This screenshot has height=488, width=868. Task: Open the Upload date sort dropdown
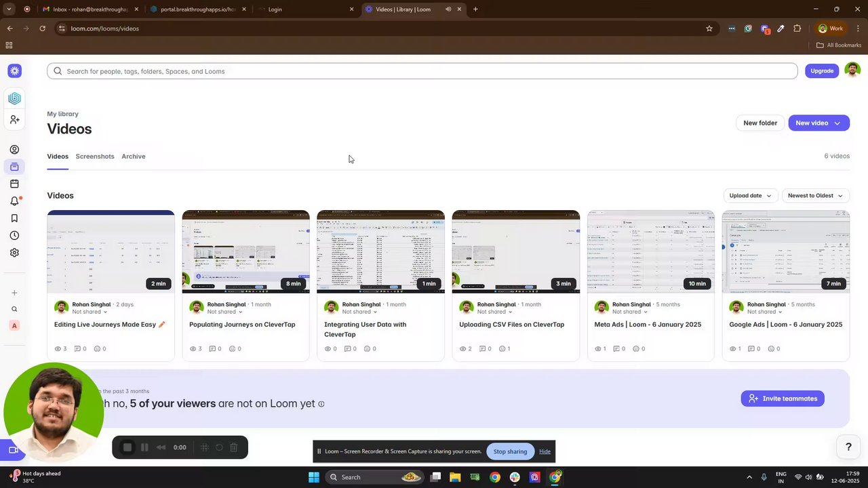click(750, 195)
